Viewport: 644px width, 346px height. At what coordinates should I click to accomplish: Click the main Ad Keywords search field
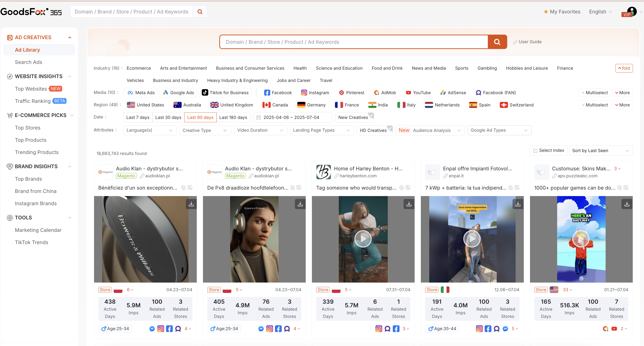coord(353,42)
